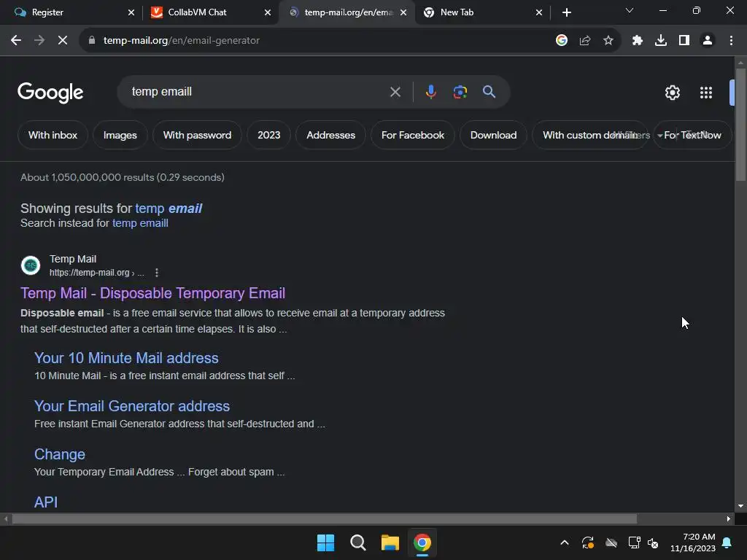Switch to the CollabVM Chat tab
Viewport: 747px width, 560px height.
pos(210,12)
